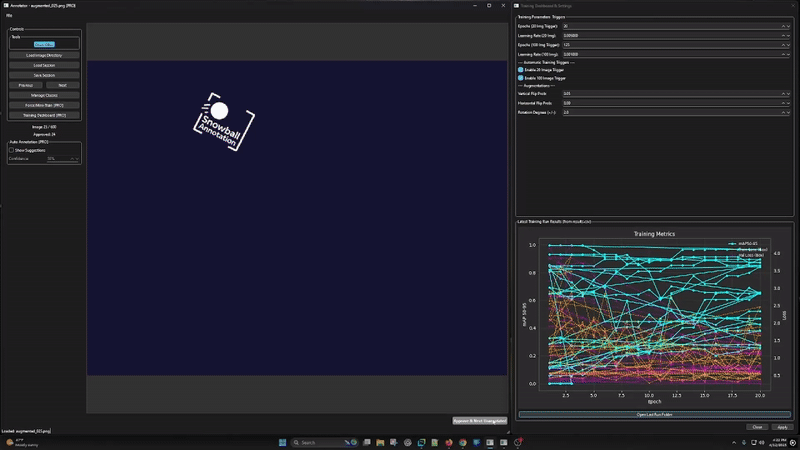Click the 'Approved: 24' text

pos(44,135)
